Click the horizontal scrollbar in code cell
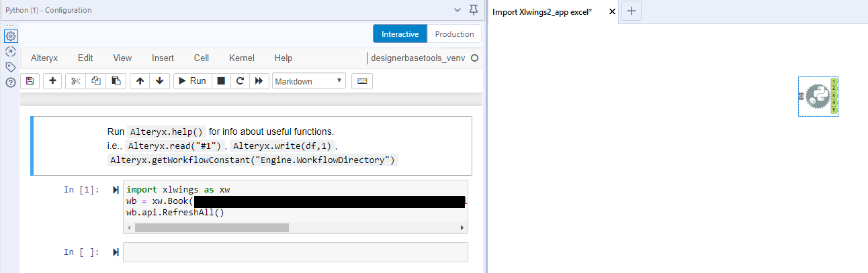868x273 pixels. (x=212, y=228)
